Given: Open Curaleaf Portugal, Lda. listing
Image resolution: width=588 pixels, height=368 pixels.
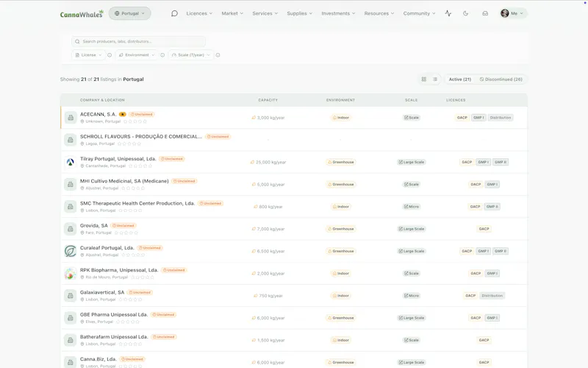Looking at the screenshot, I should pos(107,248).
